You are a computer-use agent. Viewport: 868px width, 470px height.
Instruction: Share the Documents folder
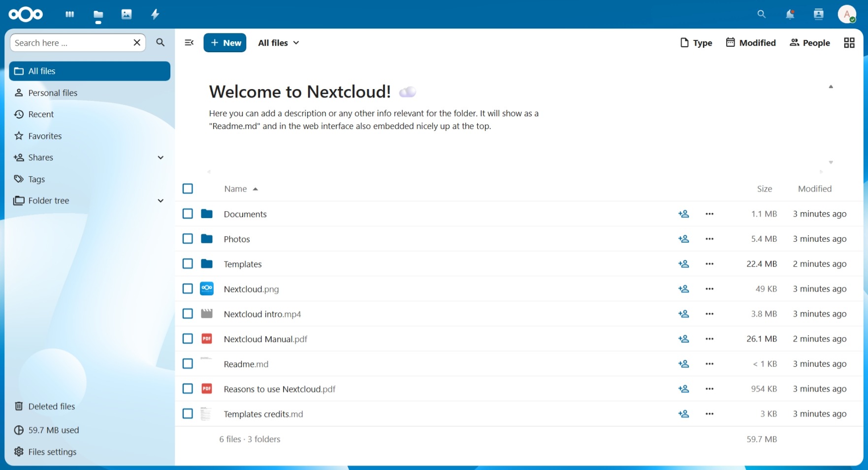(x=684, y=214)
